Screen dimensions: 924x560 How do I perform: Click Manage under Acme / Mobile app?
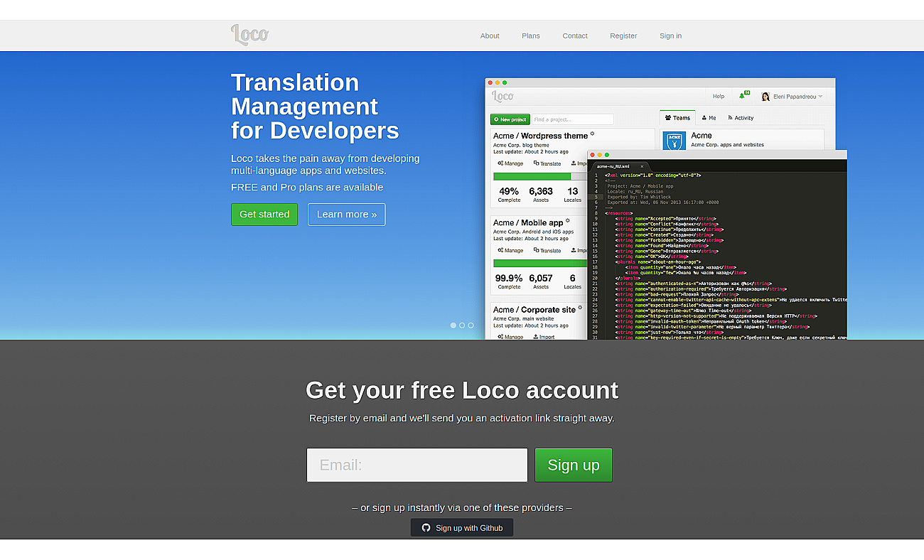tap(510, 250)
